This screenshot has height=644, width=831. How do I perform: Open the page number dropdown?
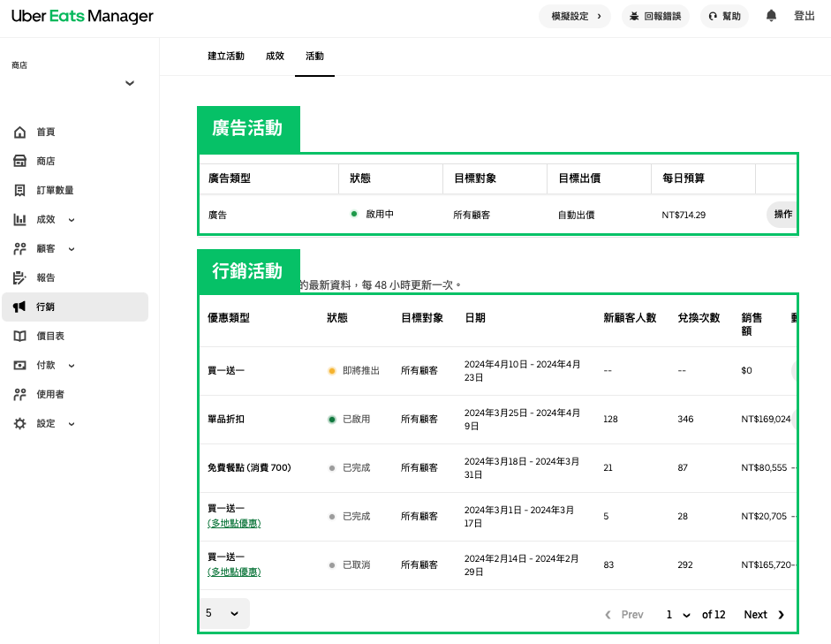678,615
